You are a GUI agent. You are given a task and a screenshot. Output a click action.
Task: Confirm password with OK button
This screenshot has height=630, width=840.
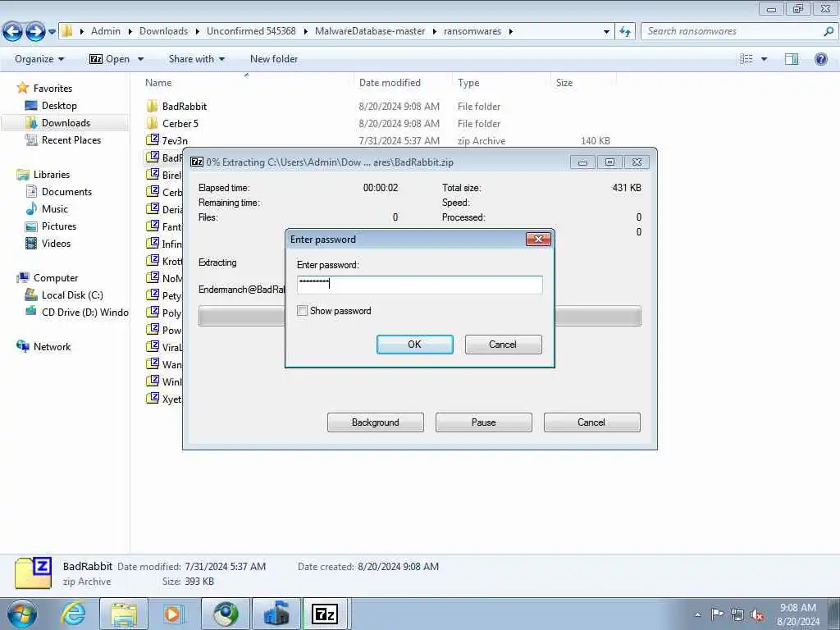[x=414, y=345]
